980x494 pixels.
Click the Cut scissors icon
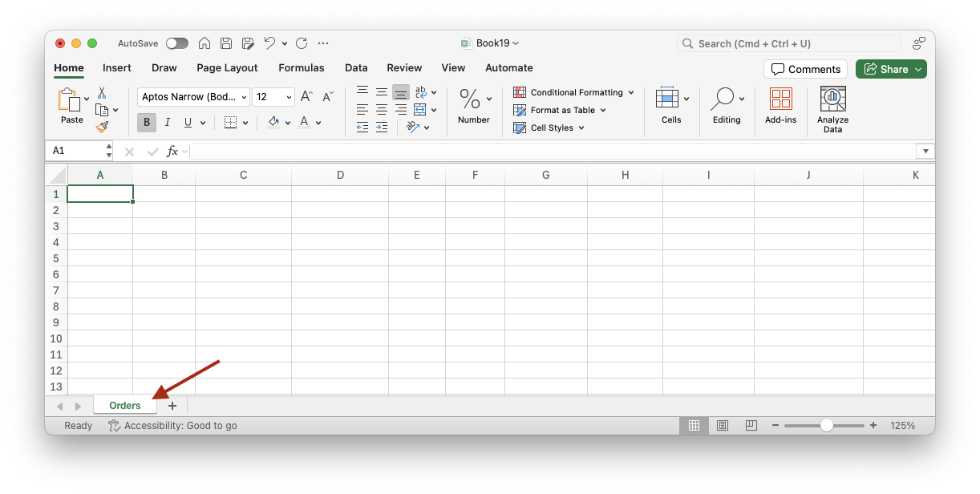[x=102, y=93]
